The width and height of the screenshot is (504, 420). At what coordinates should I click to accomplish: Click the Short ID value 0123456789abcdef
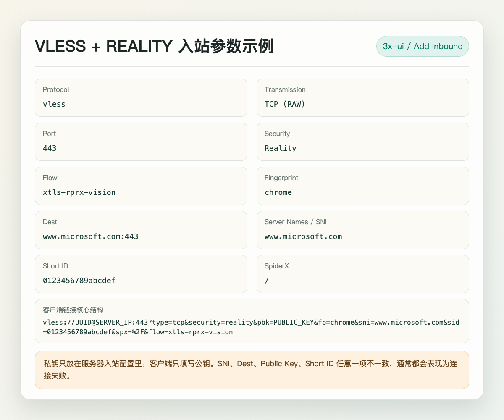tap(79, 280)
